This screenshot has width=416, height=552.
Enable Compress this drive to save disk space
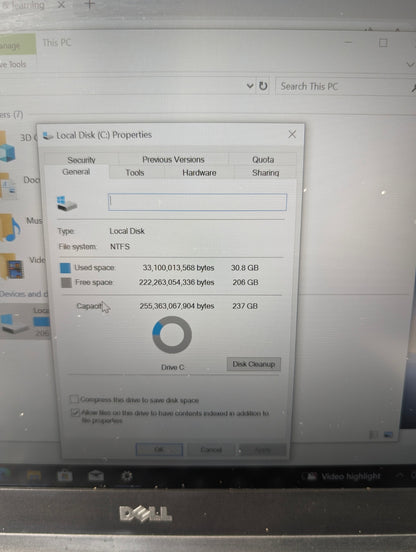(74, 399)
